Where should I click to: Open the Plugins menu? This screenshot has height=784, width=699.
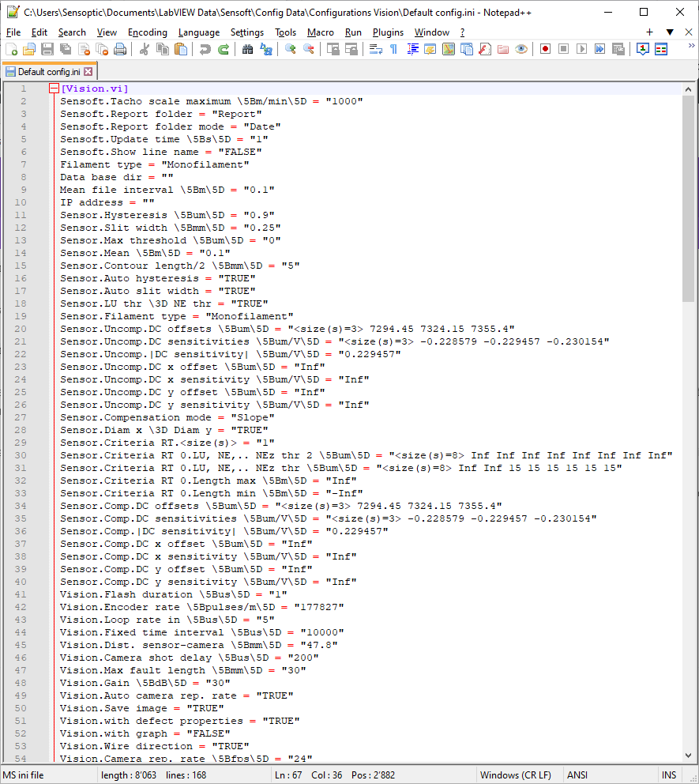(x=388, y=32)
